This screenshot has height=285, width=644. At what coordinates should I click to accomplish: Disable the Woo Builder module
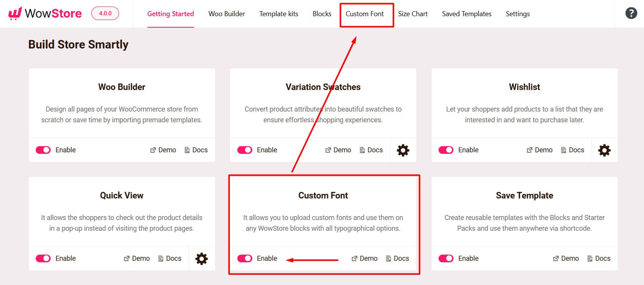43,150
